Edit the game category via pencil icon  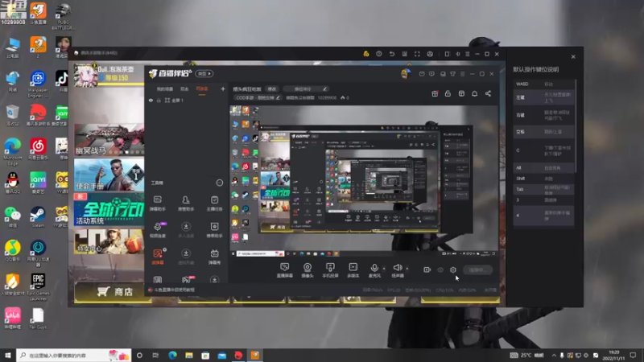pos(278,97)
